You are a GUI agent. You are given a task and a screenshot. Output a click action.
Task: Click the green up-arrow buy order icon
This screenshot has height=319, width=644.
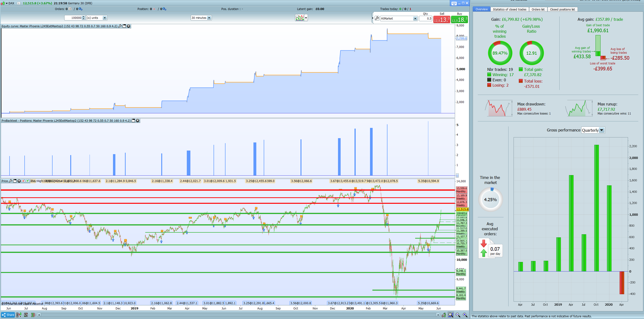pos(27,181)
